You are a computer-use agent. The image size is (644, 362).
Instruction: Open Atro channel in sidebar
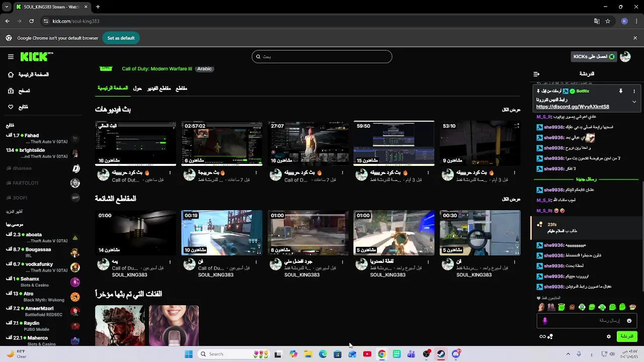43,297
